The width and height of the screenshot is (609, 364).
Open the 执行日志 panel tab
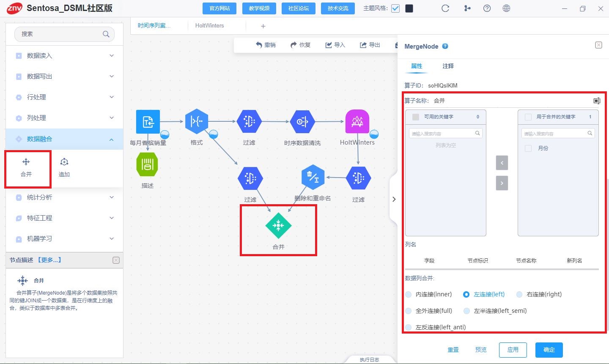[369, 360]
